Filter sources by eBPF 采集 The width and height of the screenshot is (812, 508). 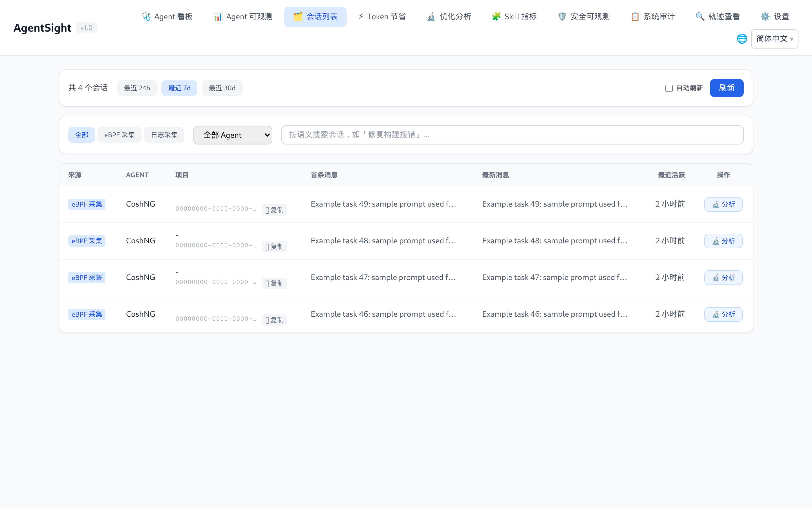[x=120, y=135]
